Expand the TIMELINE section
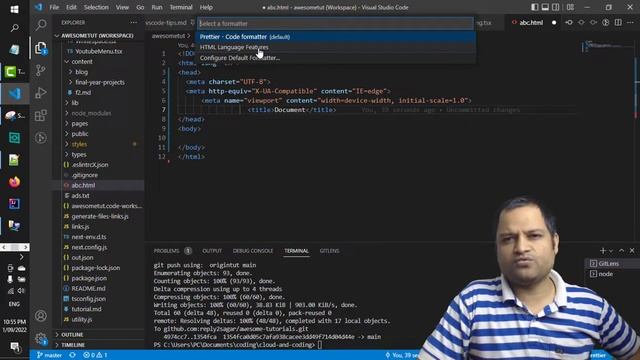 click(98, 345)
